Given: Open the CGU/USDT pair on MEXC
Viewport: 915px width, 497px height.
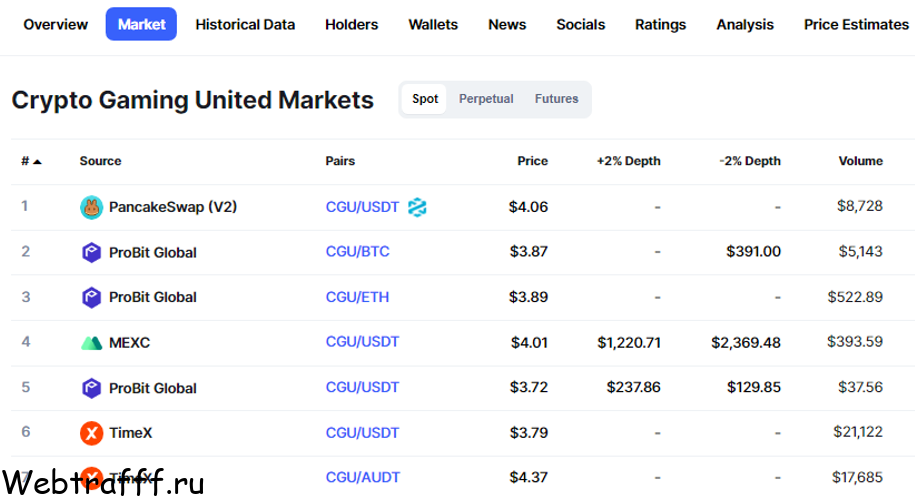Looking at the screenshot, I should pyautogui.click(x=362, y=341).
